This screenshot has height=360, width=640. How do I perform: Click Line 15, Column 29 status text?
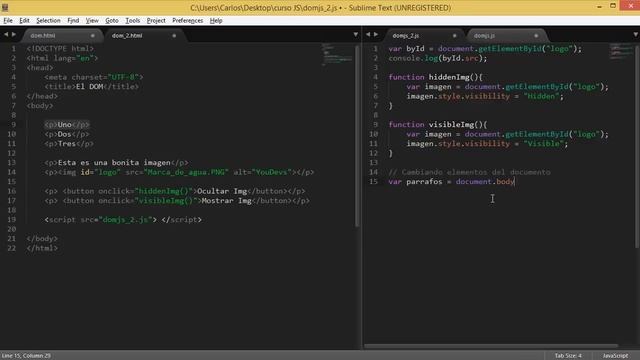(x=26, y=356)
